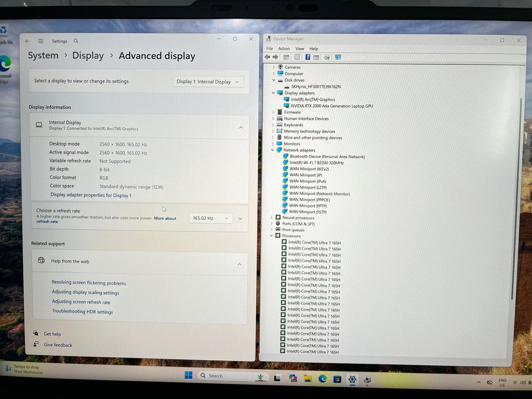Image resolution: width=532 pixels, height=399 pixels.
Task: Select Bluetooth Device (Personal Area Network)
Action: click(x=328, y=157)
